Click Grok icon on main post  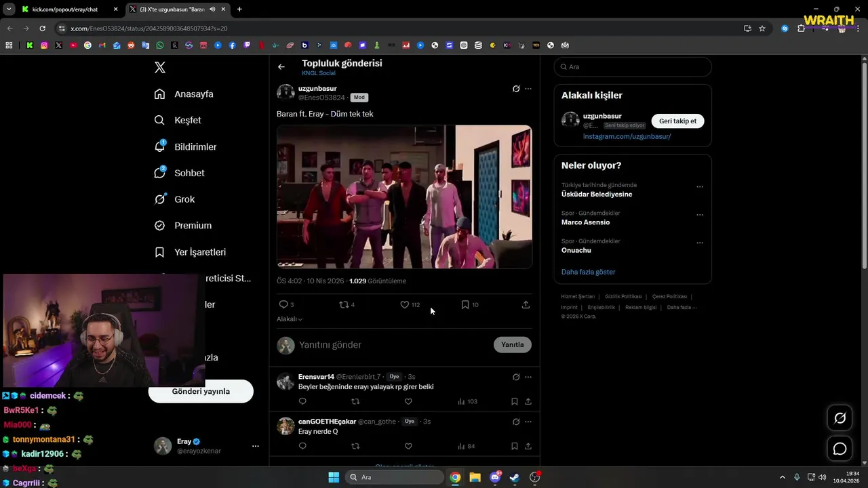516,89
